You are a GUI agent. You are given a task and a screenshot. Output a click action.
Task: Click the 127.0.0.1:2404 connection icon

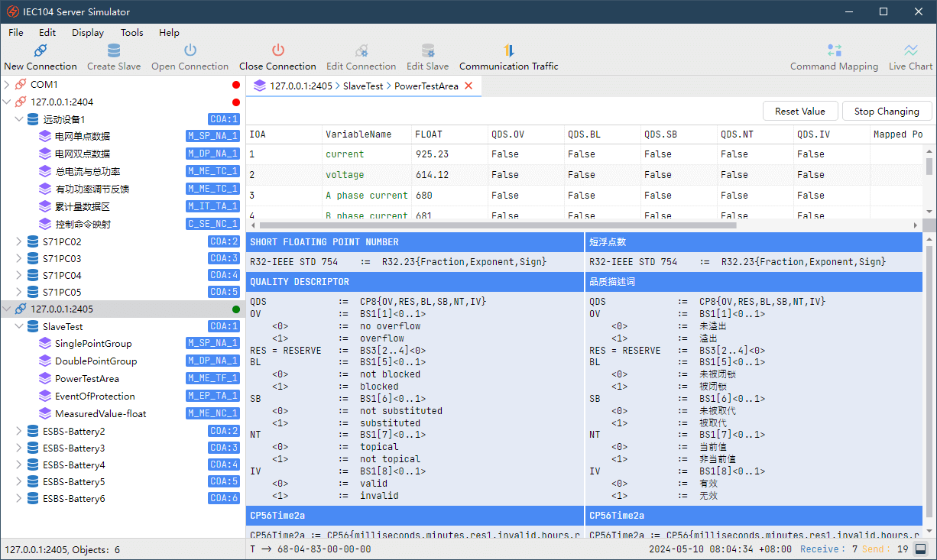21,102
